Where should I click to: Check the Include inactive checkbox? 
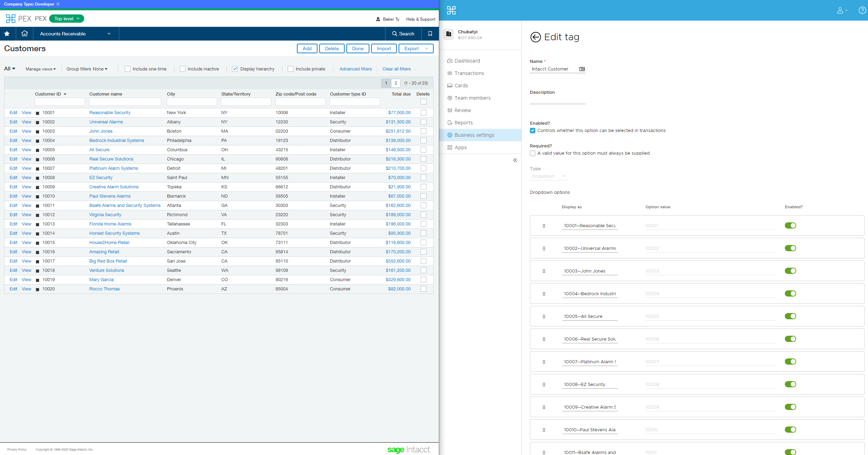coord(182,69)
